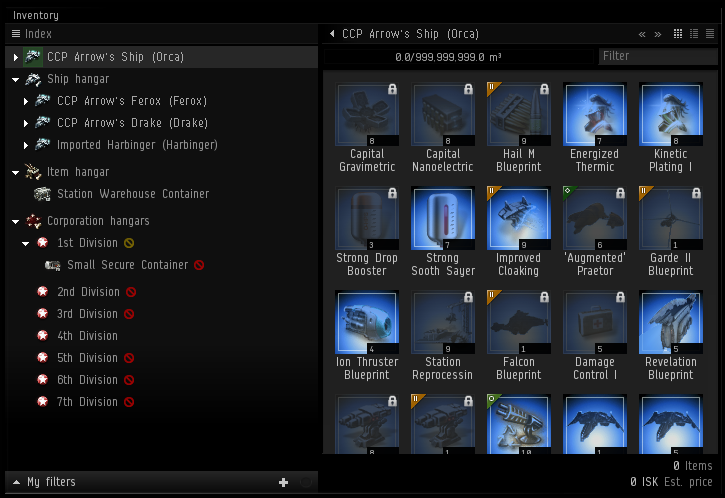The height and width of the screenshot is (498, 725).
Task: Collapse the Corporation hangars node
Action: [16, 221]
